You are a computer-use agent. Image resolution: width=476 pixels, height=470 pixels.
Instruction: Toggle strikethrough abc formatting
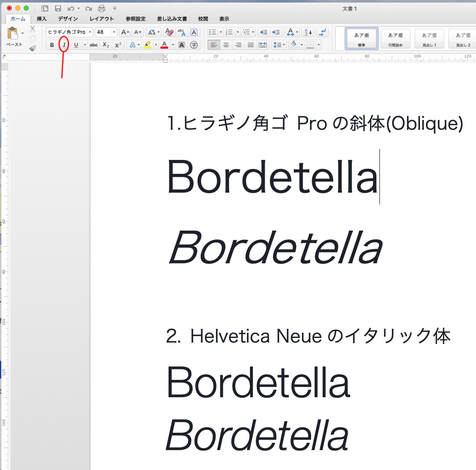pyautogui.click(x=94, y=45)
